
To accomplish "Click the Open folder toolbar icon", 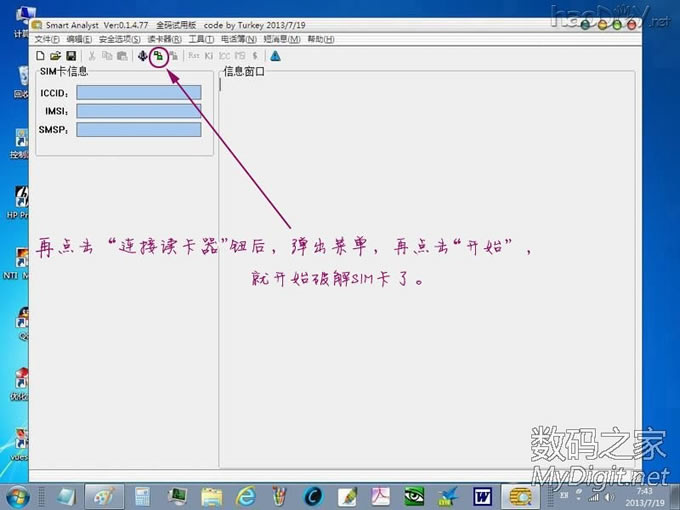I will pos(56,56).
